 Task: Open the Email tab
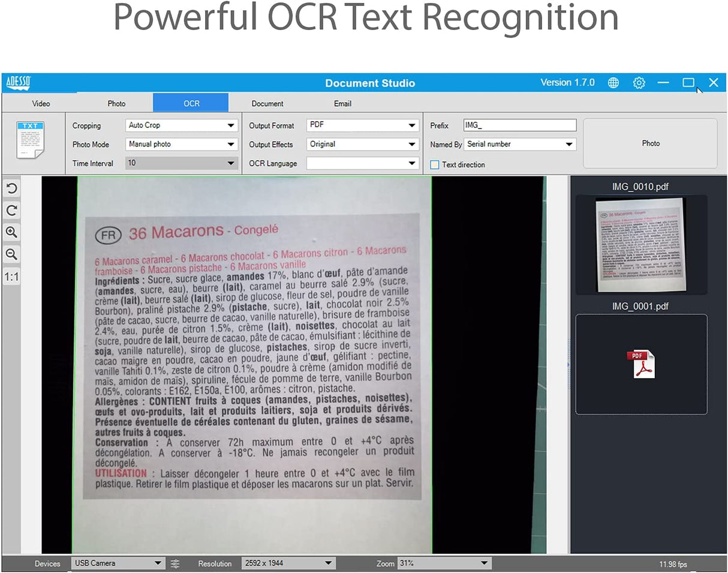pos(342,103)
